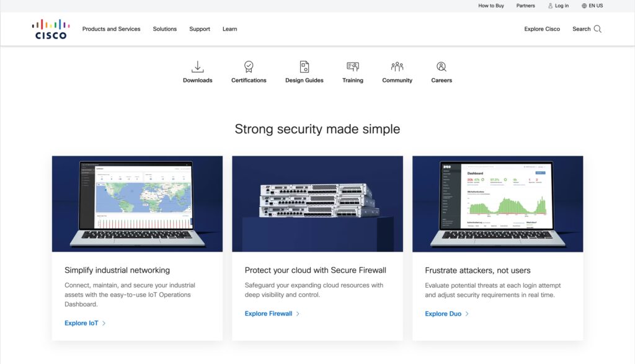Click the Design Guides document icon

click(x=303, y=66)
